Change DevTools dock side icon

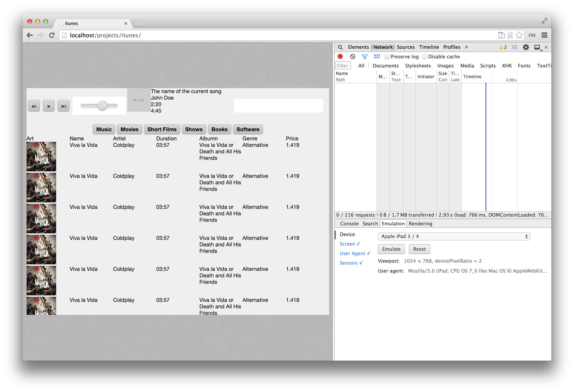click(537, 47)
